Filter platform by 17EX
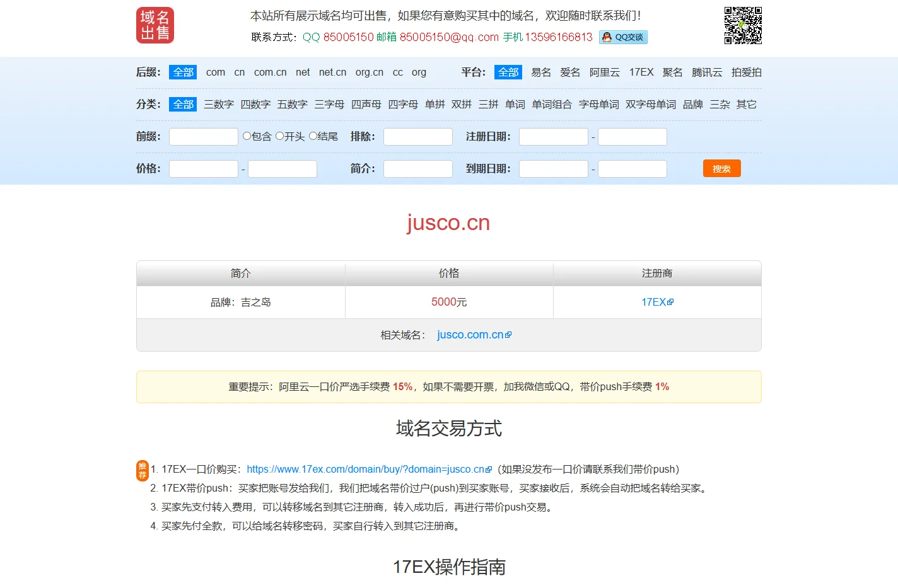 pyautogui.click(x=641, y=72)
